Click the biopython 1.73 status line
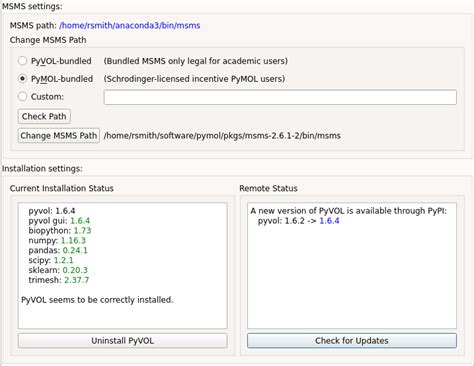 pyautogui.click(x=60, y=231)
